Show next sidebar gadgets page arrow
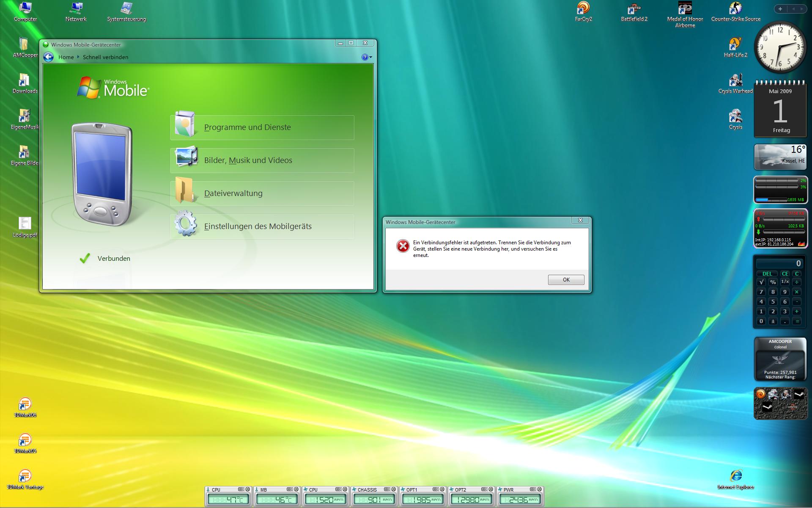Image resolution: width=812 pixels, height=508 pixels. coord(802,9)
